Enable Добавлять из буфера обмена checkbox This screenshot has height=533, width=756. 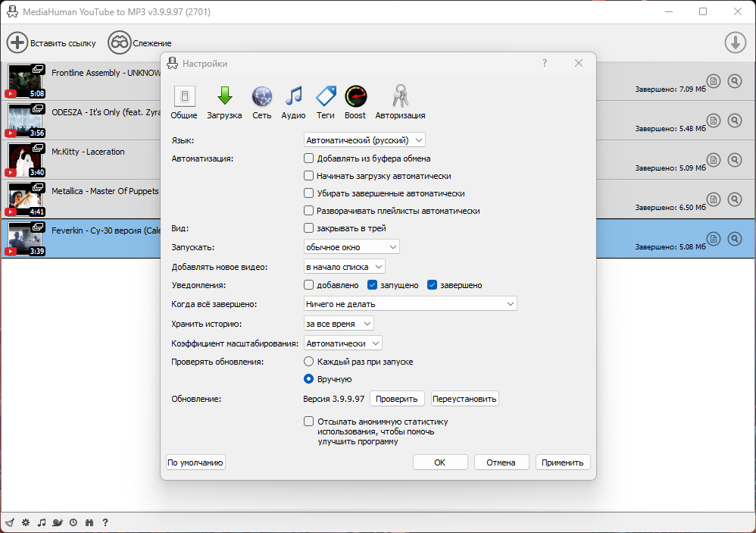point(308,158)
